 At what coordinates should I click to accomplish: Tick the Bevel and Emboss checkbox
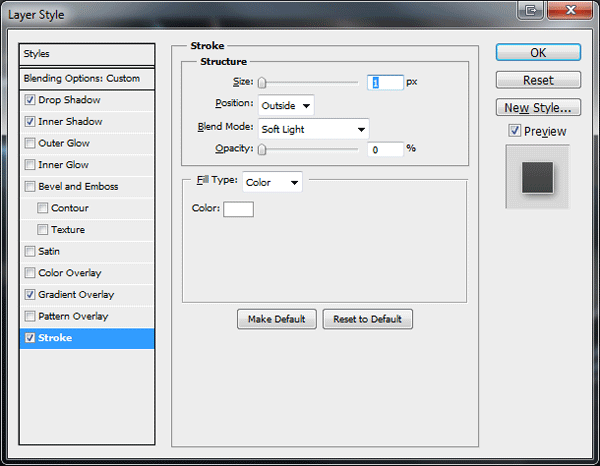[30, 186]
